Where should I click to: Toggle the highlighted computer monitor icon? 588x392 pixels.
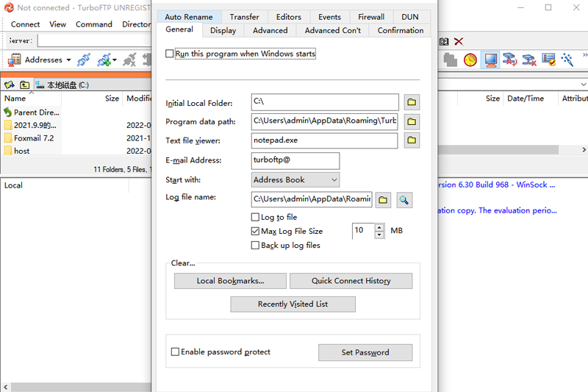[x=490, y=60]
